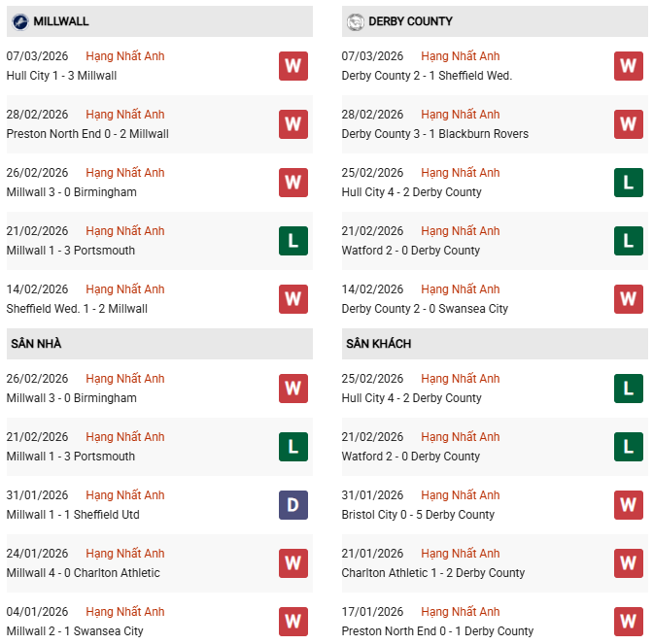
Task: Open Derby County 3-1 Blackburn Rovers match
Action: [x=434, y=134]
